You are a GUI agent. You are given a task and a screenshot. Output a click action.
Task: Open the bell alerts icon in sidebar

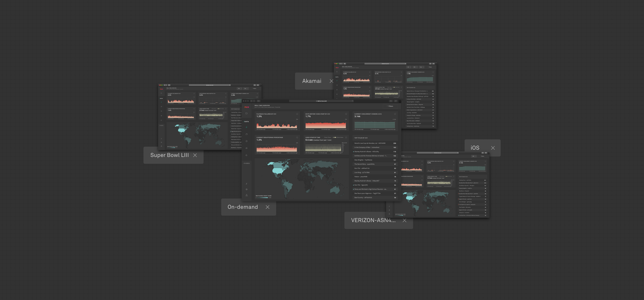pos(247,155)
